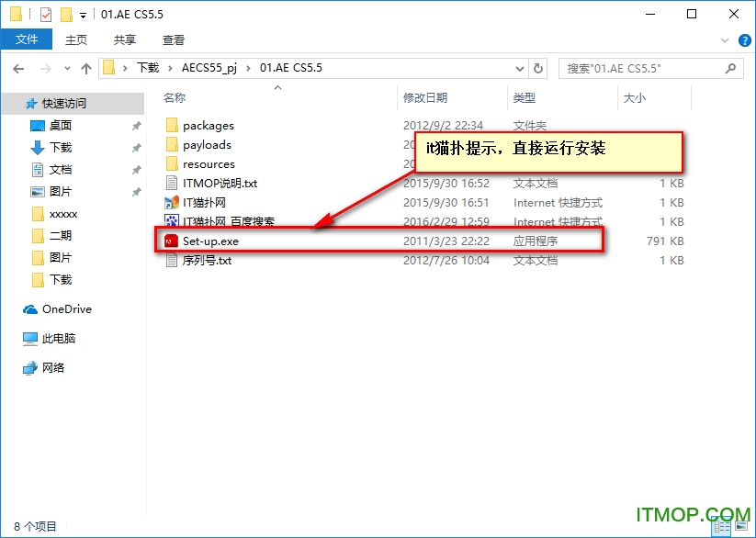Switch to large icons view in status bar
This screenshot has width=756, height=538.
[741, 527]
